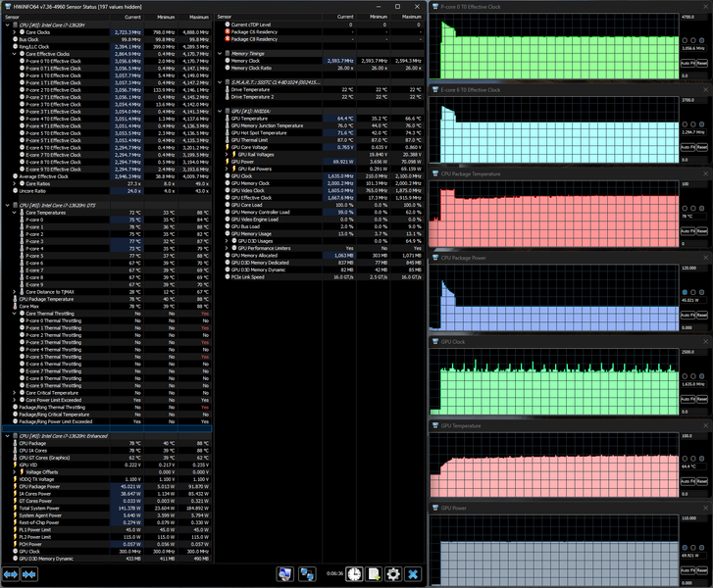Click the network connected computers icon
Screen dimensions: 713x588
(307, 574)
